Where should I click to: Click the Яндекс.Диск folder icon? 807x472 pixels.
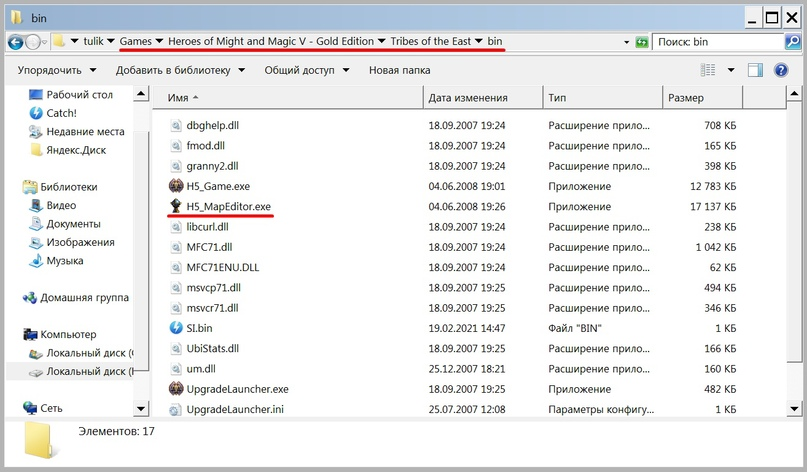(36, 150)
